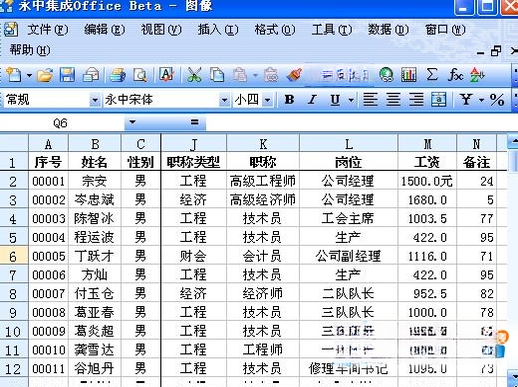Click header cell 职称类型

point(194,162)
